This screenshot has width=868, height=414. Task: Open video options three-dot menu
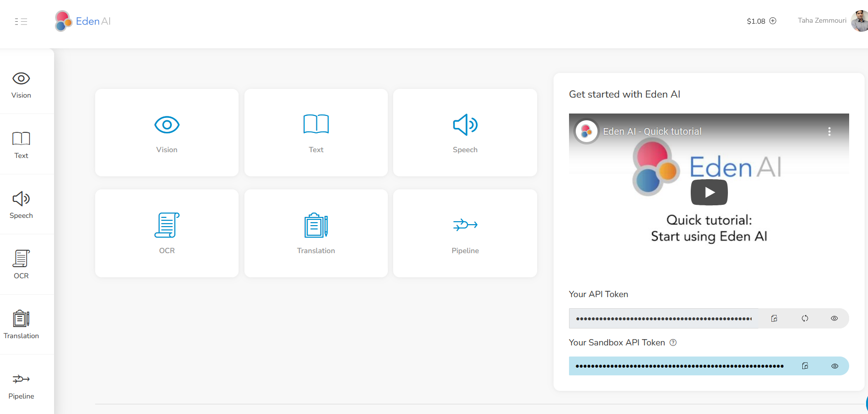click(x=829, y=131)
